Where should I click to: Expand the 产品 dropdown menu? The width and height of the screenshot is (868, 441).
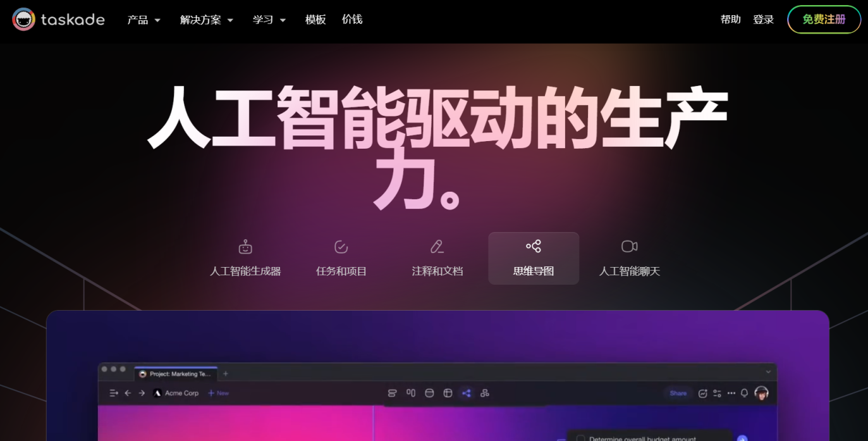coord(143,20)
